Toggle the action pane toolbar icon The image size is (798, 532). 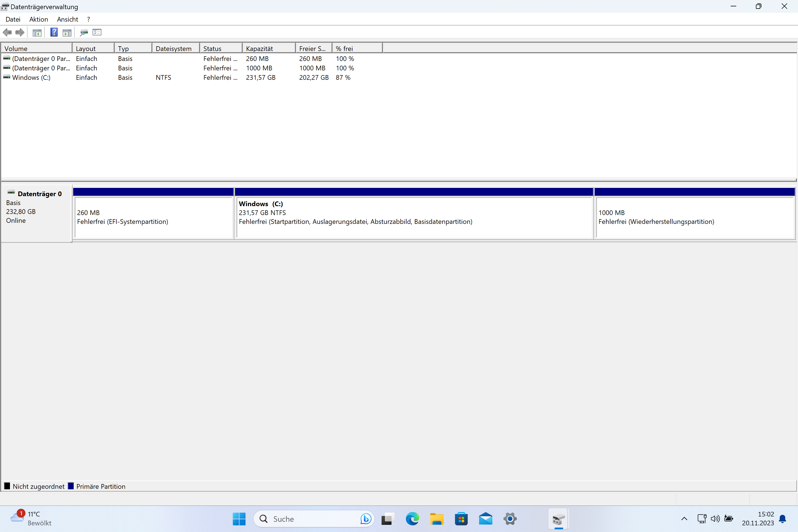pos(67,33)
